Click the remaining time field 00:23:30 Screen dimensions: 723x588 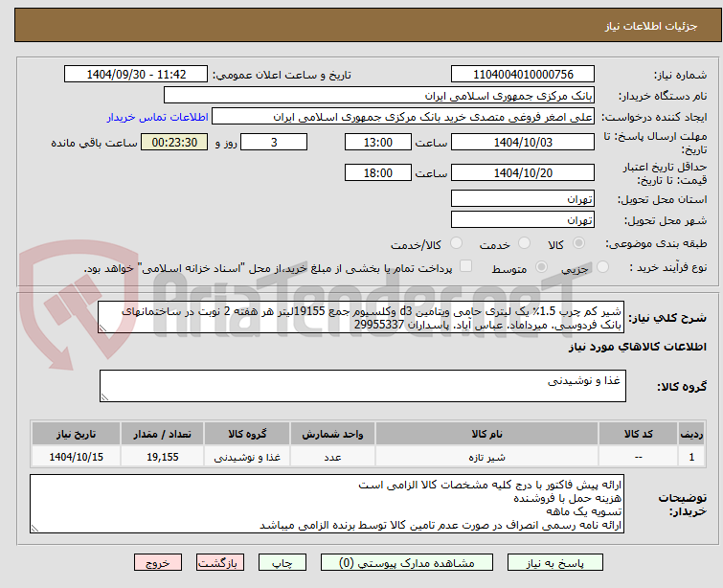pos(174,142)
